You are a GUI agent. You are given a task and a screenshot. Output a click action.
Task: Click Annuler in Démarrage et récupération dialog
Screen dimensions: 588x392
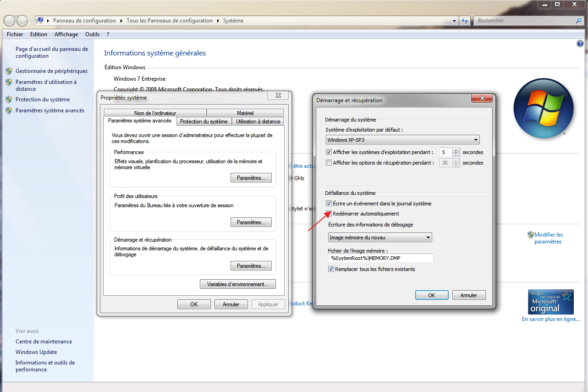469,295
